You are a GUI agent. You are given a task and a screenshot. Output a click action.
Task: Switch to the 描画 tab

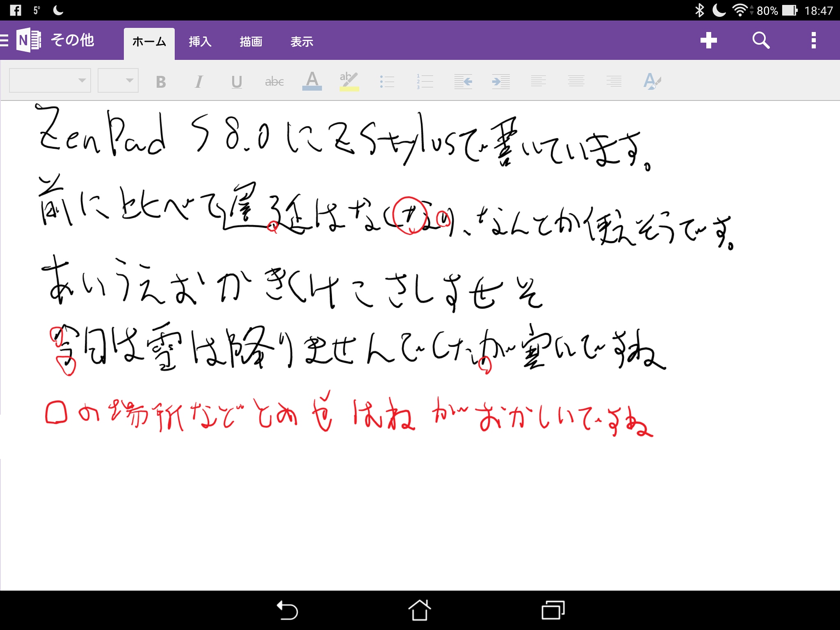pyautogui.click(x=251, y=41)
